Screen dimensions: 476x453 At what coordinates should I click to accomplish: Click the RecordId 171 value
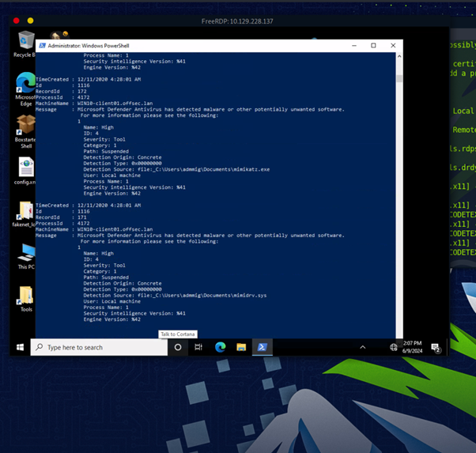pos(82,217)
